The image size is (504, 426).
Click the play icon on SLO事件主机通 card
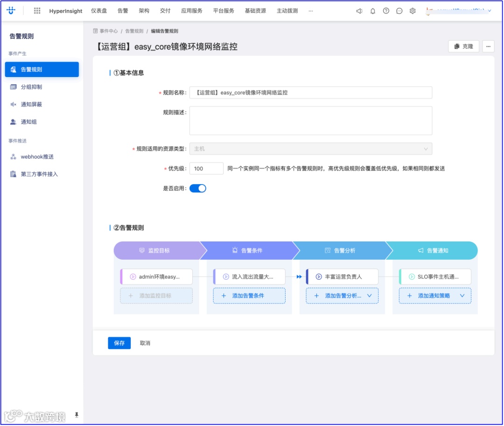[412, 277]
